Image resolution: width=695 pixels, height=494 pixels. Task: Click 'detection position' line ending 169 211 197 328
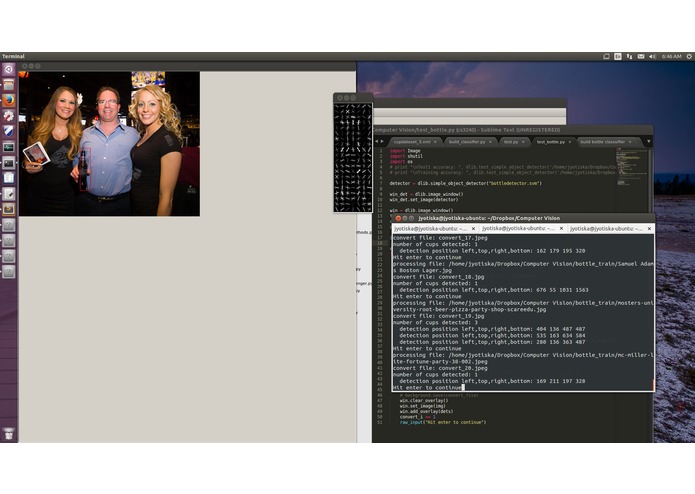[492, 381]
